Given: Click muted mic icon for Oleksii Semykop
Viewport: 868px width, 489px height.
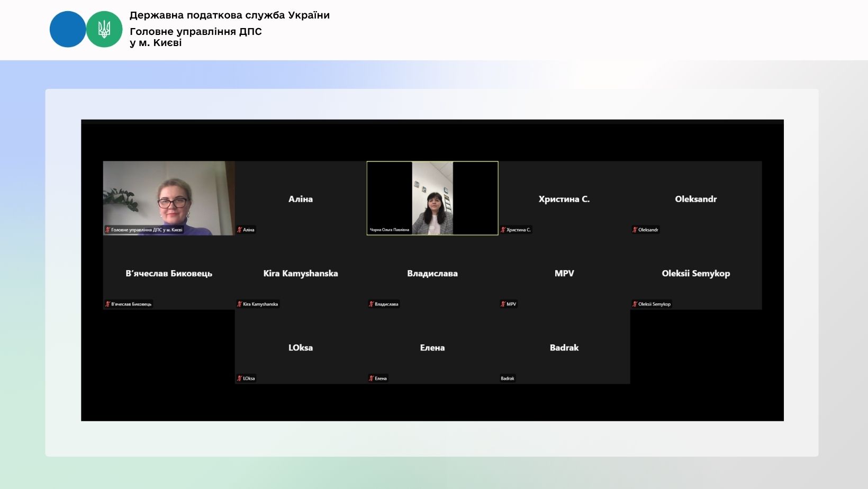Looking at the screenshot, I should coord(635,304).
